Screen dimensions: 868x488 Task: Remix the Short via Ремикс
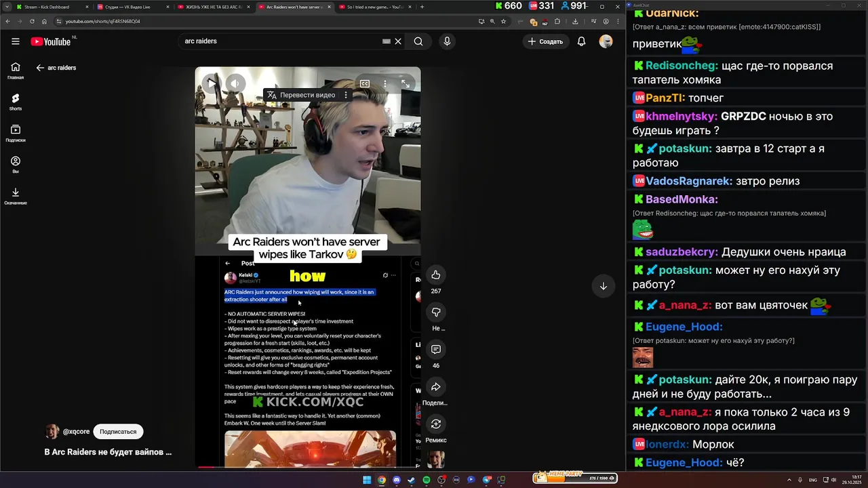436,424
